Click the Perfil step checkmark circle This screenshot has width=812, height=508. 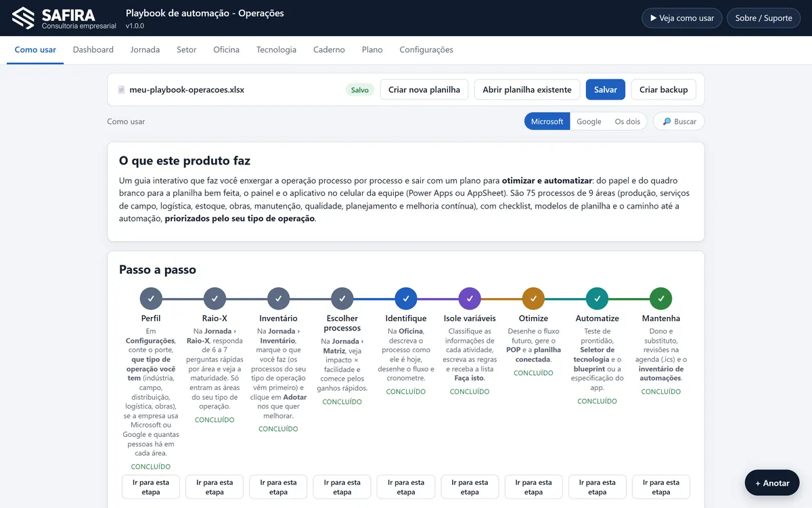pyautogui.click(x=151, y=298)
